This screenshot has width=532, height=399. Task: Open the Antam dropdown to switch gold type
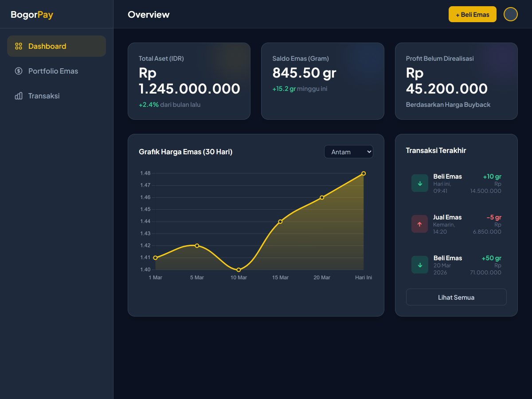click(348, 152)
